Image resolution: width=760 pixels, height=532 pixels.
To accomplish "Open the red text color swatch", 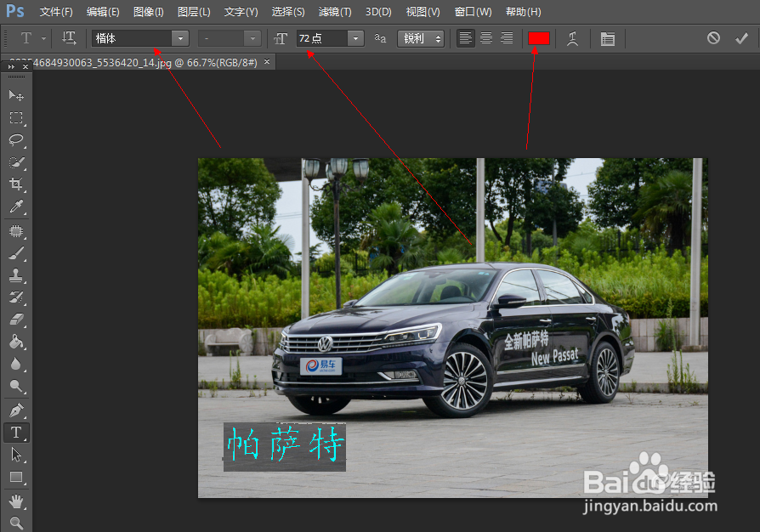I will [x=538, y=38].
